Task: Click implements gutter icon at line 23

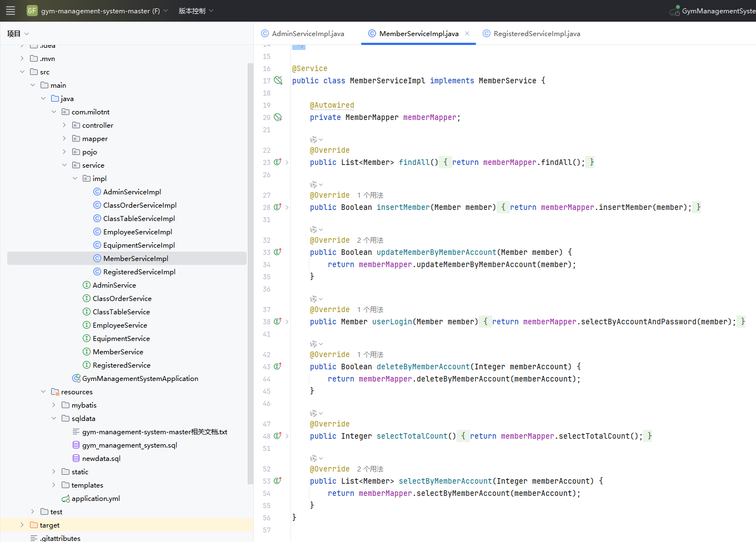Action: coord(278,162)
